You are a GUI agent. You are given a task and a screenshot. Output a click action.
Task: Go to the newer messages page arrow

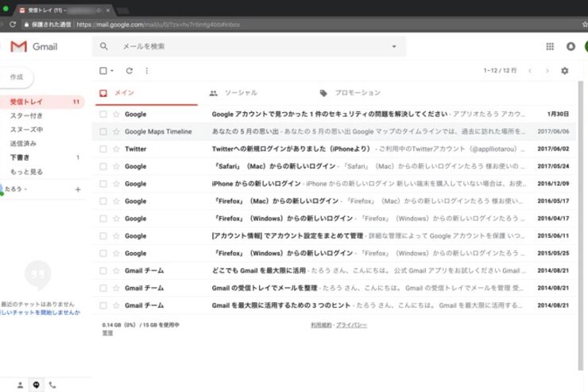pos(530,71)
